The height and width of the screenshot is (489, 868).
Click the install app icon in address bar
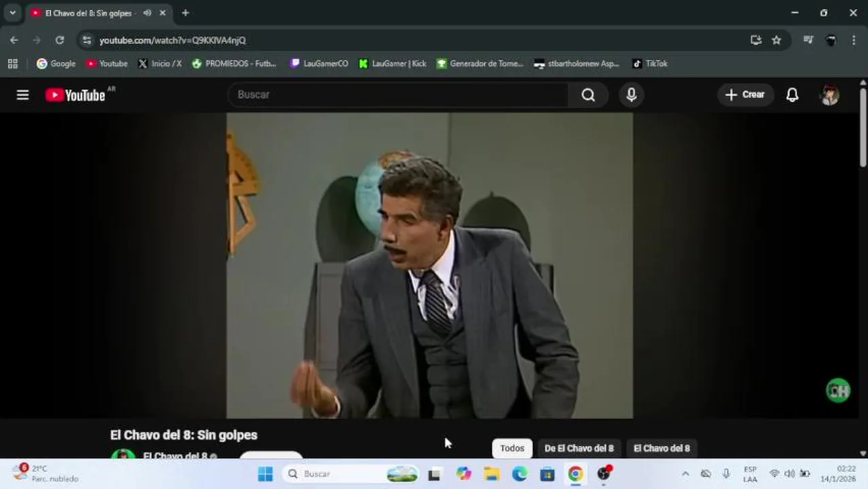pos(756,40)
